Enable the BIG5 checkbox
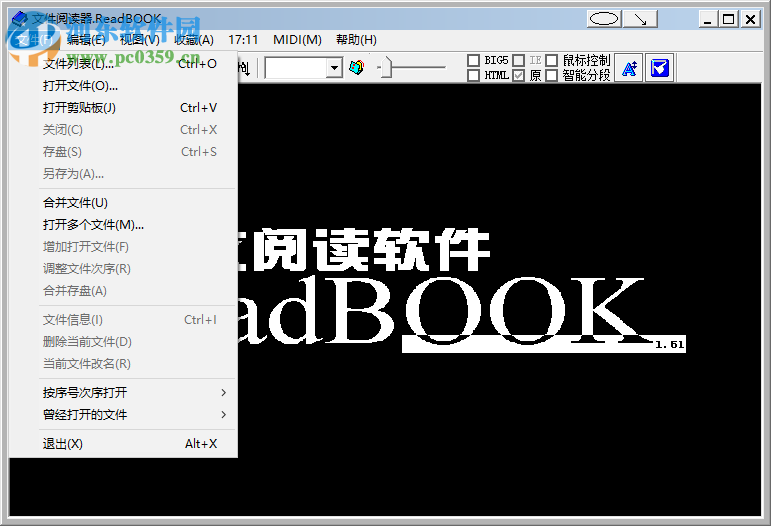The width and height of the screenshot is (771, 526). coord(473,60)
